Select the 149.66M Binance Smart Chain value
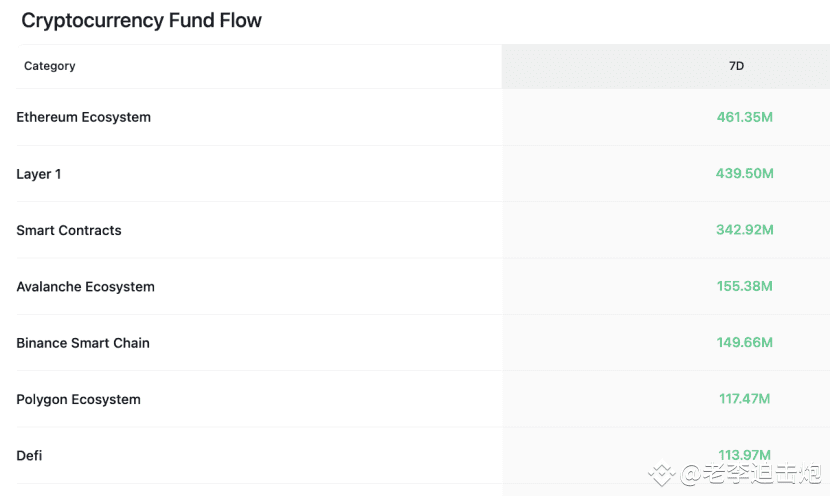This screenshot has width=830, height=496. pos(745,342)
